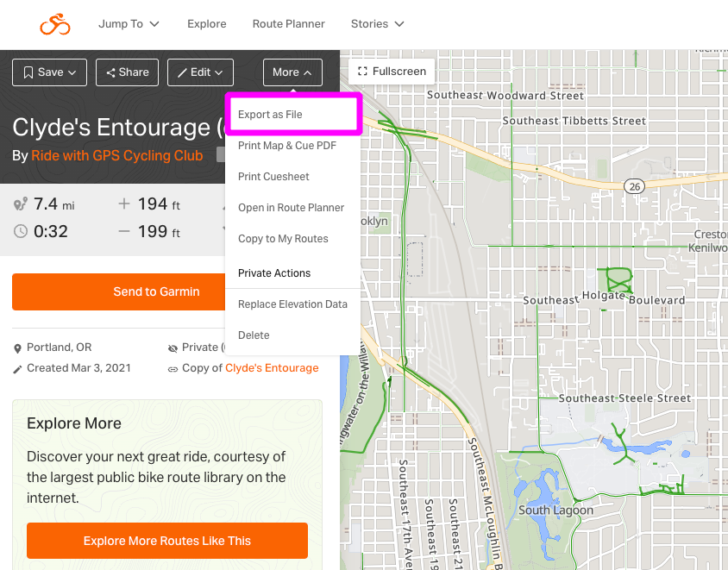Screen dimensions: 728x570
Task: Open the Ride with GPS Cycling Club link
Action: [117, 155]
